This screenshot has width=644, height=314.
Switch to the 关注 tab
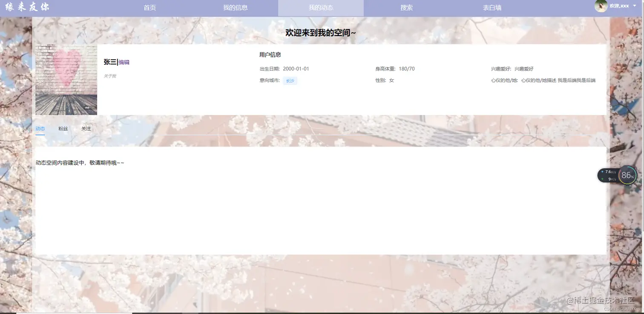point(86,128)
